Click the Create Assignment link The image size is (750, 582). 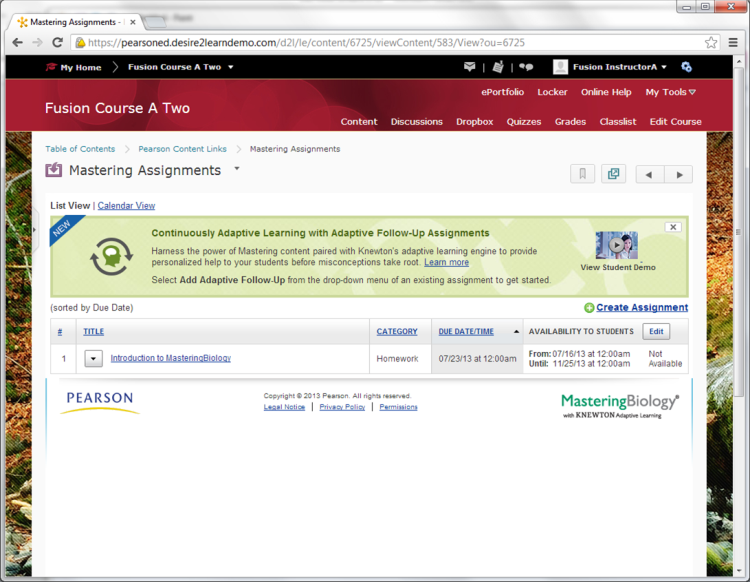pyautogui.click(x=641, y=308)
